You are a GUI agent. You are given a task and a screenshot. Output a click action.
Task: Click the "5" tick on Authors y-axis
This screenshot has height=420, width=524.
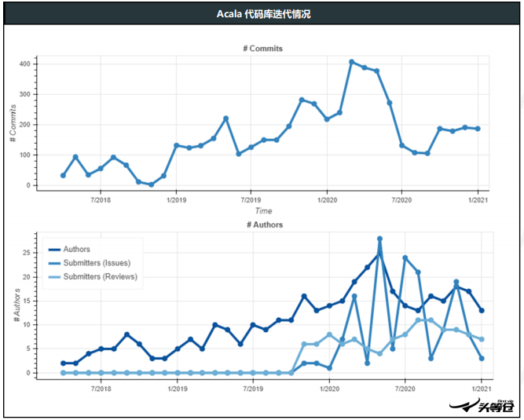(x=28, y=349)
